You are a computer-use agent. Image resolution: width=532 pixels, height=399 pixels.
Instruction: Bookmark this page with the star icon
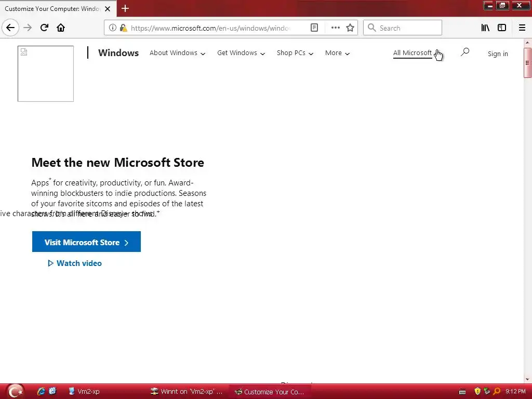click(350, 28)
